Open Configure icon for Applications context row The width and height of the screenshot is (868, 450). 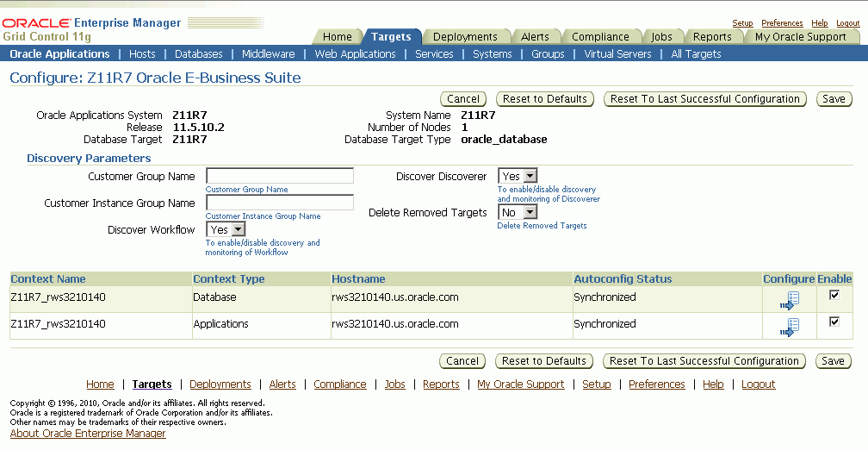(x=790, y=327)
